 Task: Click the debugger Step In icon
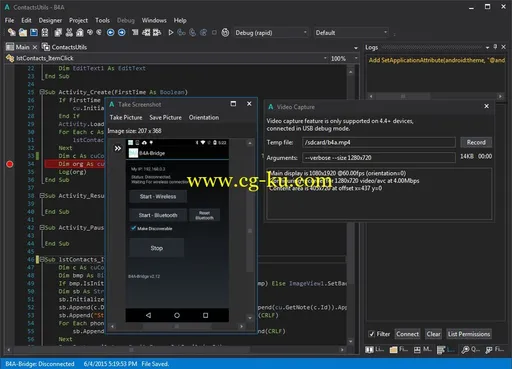point(181,32)
